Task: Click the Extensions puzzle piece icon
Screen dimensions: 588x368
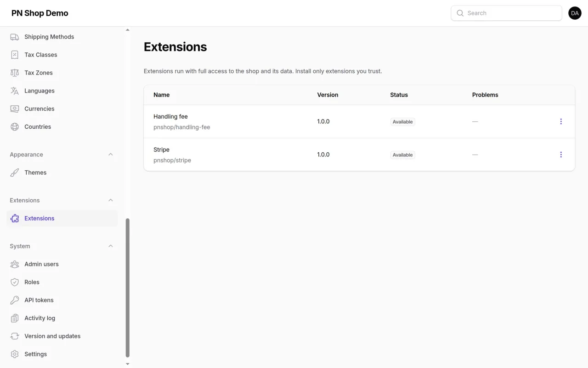Action: (15, 218)
